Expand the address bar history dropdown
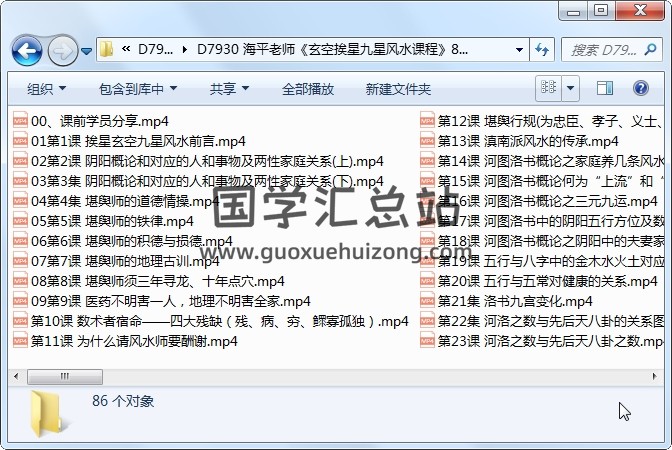This screenshot has height=450, width=672. [519, 50]
